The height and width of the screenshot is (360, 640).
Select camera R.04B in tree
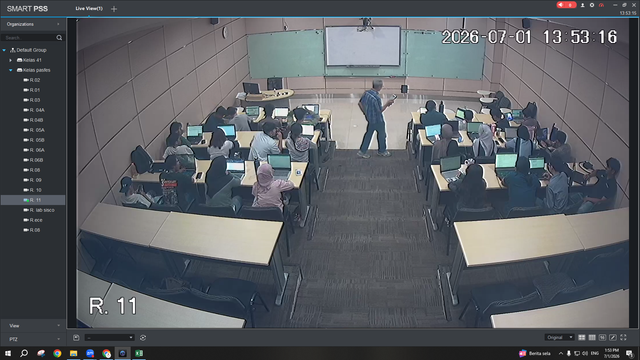coord(36,120)
